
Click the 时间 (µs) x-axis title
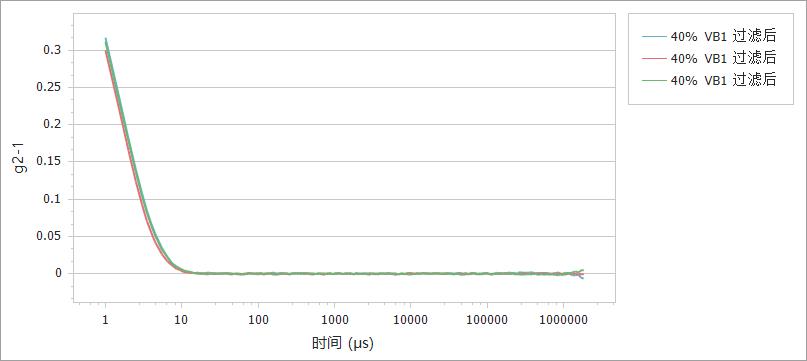tap(343, 343)
